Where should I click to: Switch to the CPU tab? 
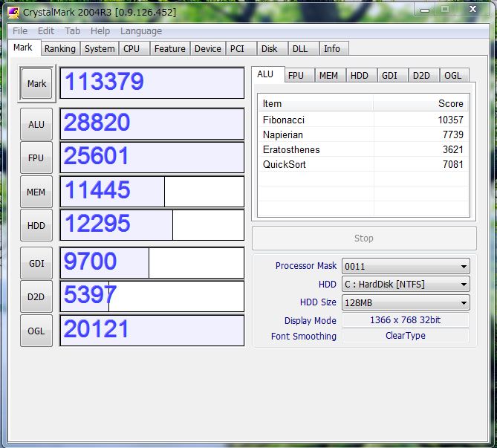[x=131, y=49]
